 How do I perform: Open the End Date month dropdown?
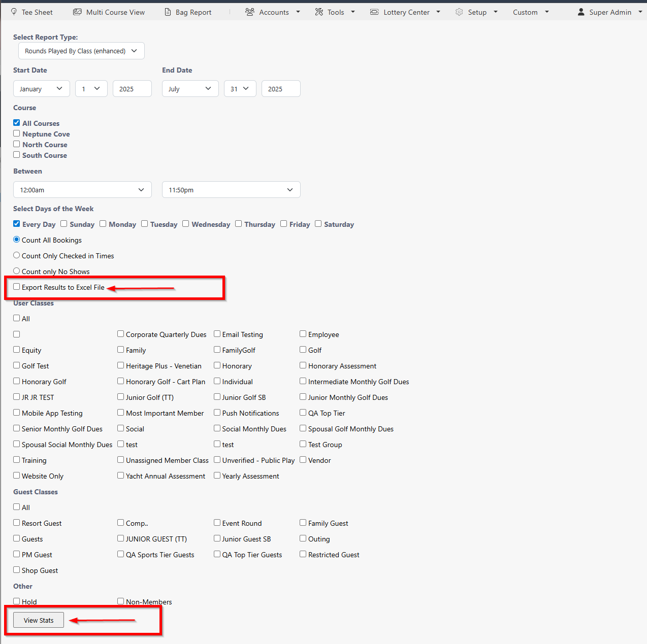(x=190, y=89)
